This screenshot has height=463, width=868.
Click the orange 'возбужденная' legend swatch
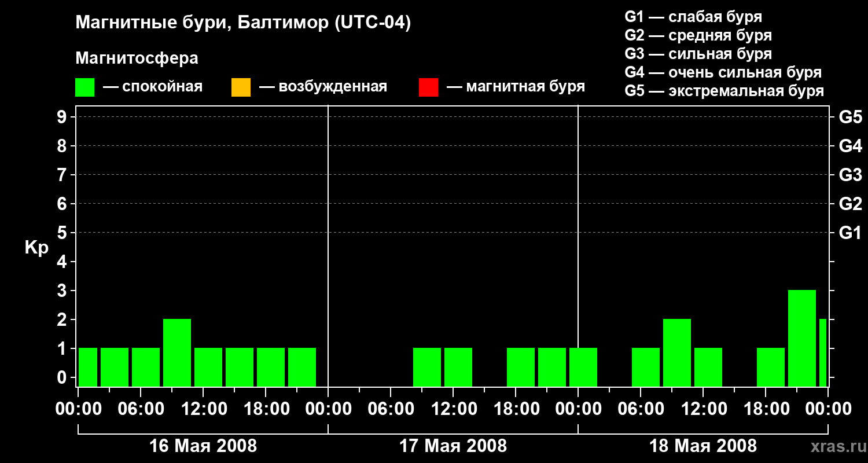click(241, 87)
